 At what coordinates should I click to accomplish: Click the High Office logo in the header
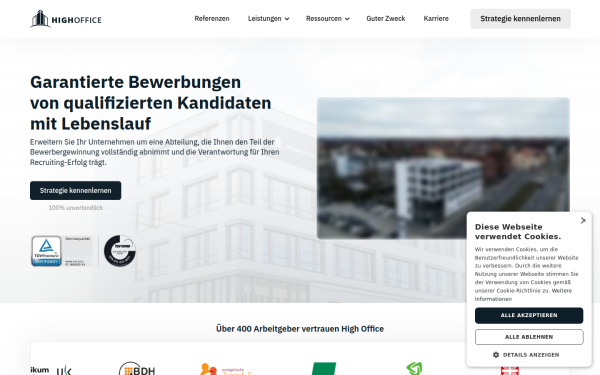[x=66, y=19]
